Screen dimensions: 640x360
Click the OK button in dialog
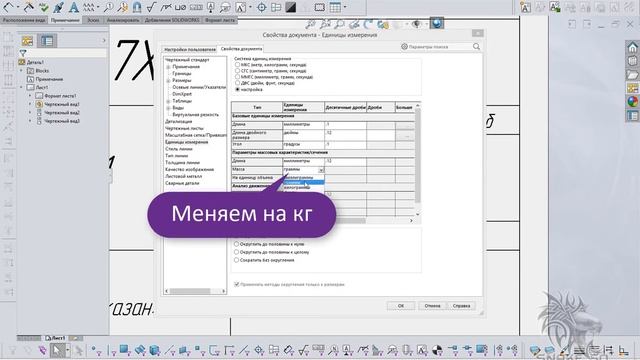click(401, 306)
